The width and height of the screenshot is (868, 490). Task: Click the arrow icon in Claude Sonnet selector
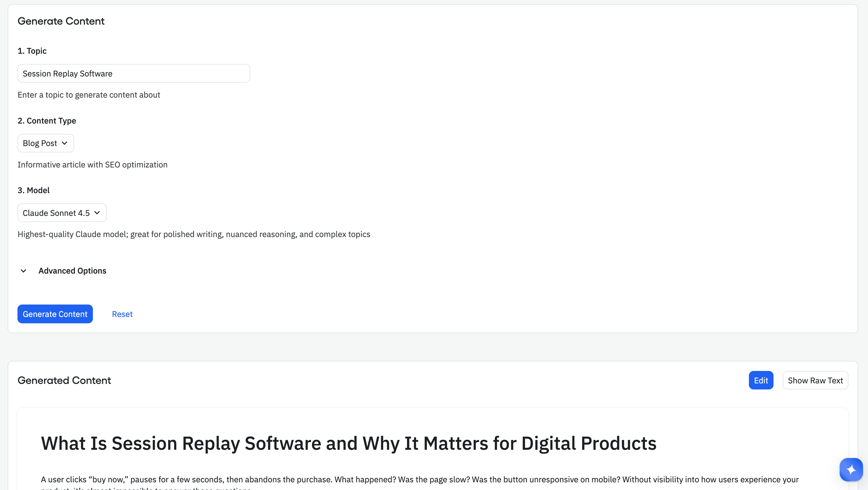tap(97, 213)
